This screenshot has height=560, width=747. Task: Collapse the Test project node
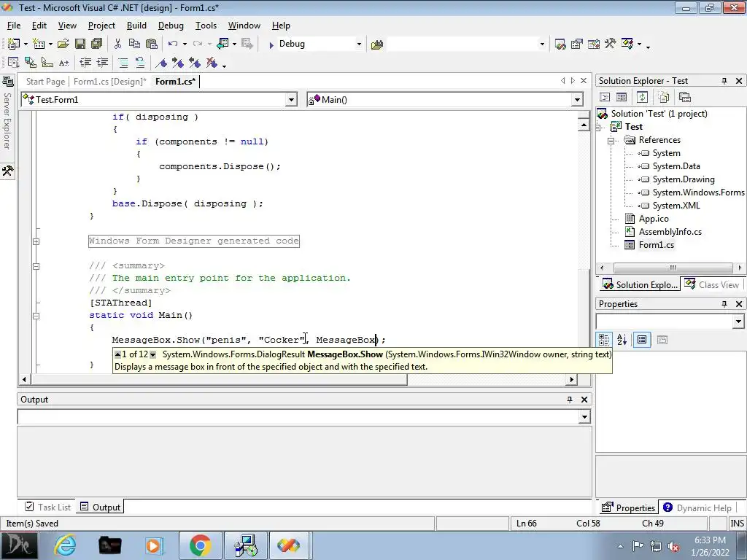pyautogui.click(x=598, y=127)
